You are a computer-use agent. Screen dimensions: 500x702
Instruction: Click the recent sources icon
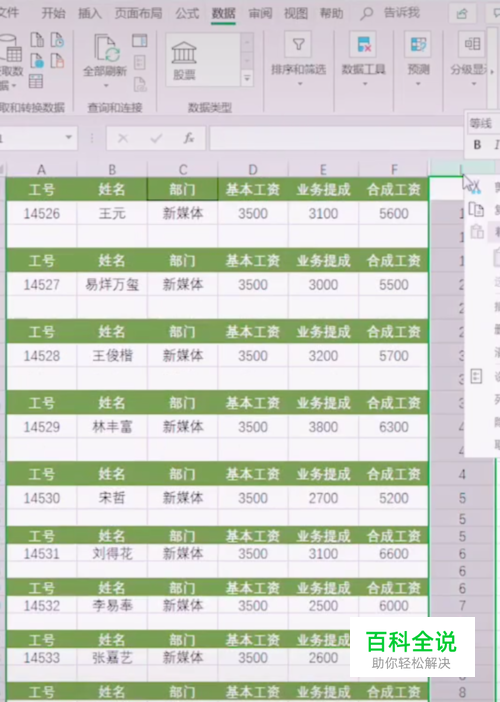click(57, 40)
